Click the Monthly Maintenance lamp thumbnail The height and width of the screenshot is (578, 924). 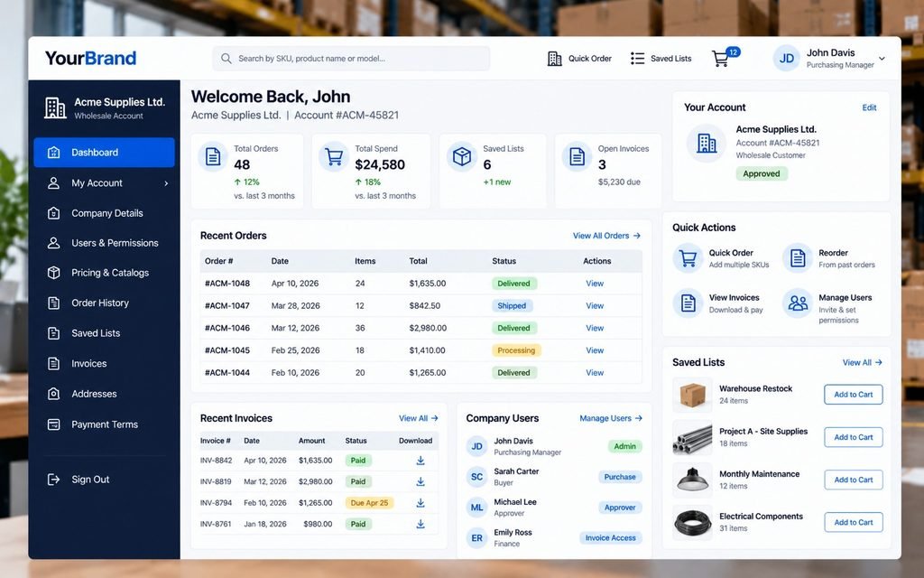pos(692,480)
